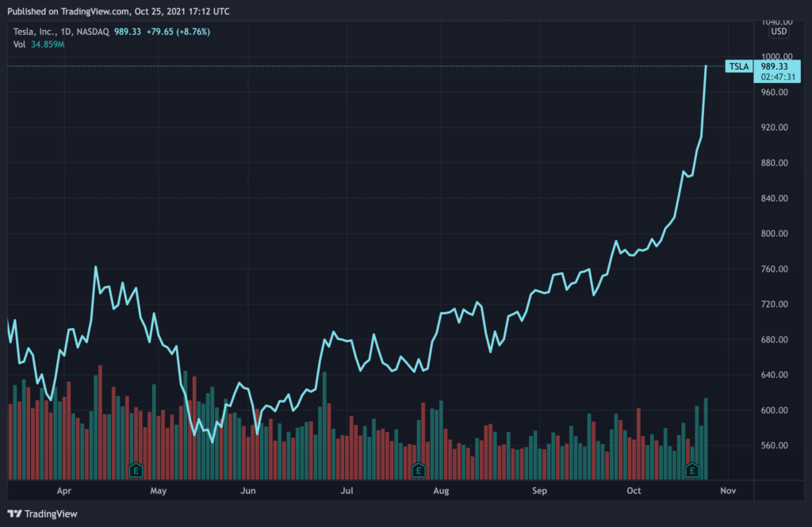Click the 600.00 price axis label
Viewport: 812px width, 527px height.
[774, 410]
